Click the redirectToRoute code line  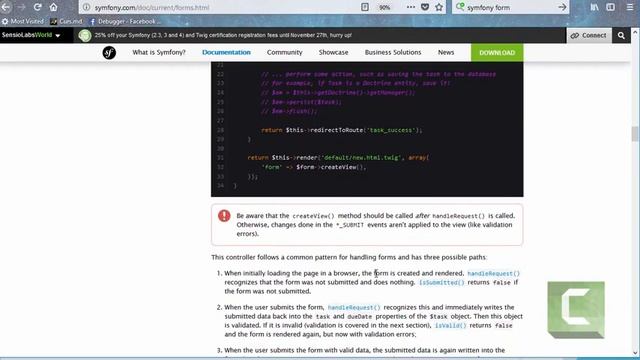[341, 130]
